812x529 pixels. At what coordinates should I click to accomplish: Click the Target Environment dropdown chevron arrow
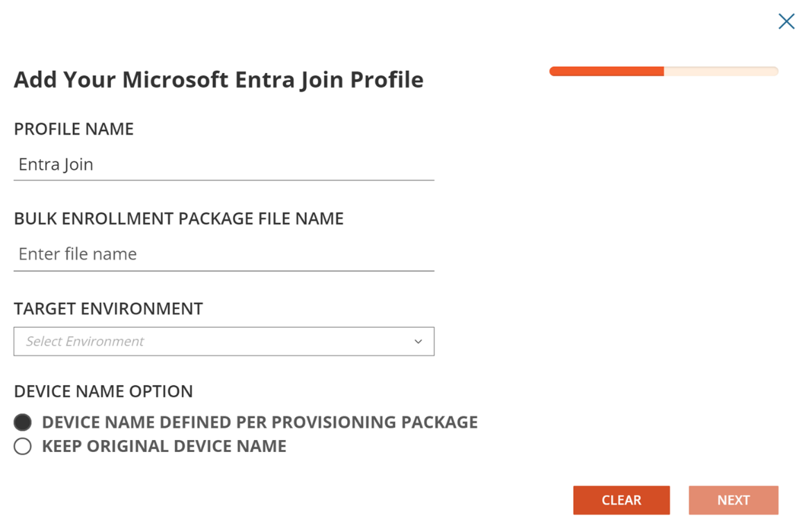click(418, 342)
